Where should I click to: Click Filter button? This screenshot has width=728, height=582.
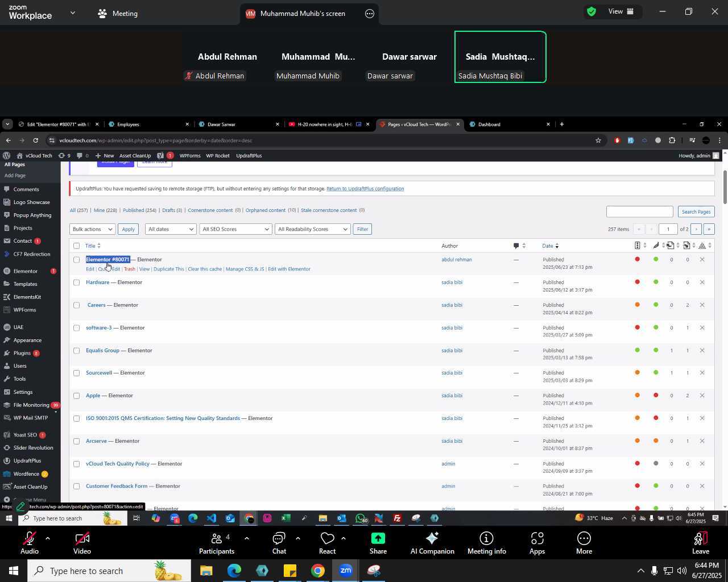click(x=362, y=229)
